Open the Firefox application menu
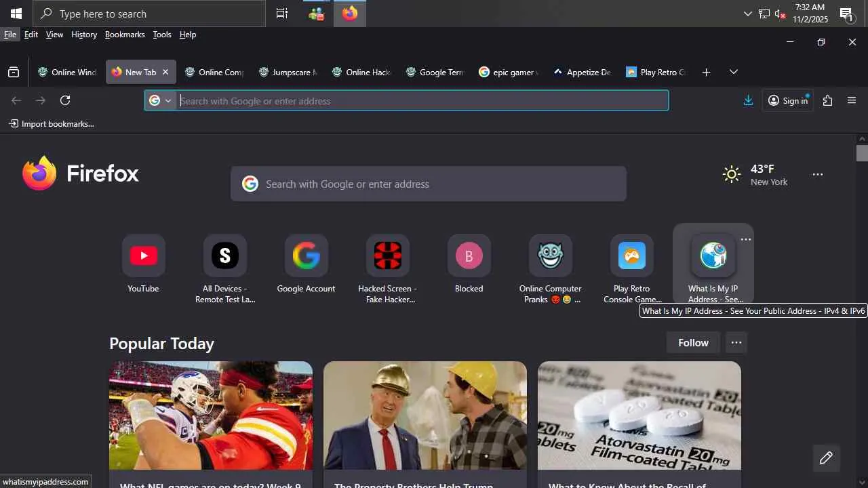Screen dimensions: 868x488 [x=852, y=100]
